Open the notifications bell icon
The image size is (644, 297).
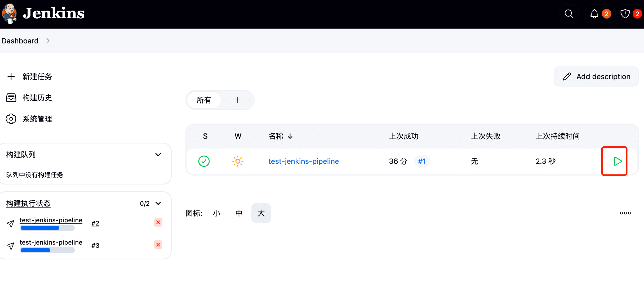(x=594, y=14)
